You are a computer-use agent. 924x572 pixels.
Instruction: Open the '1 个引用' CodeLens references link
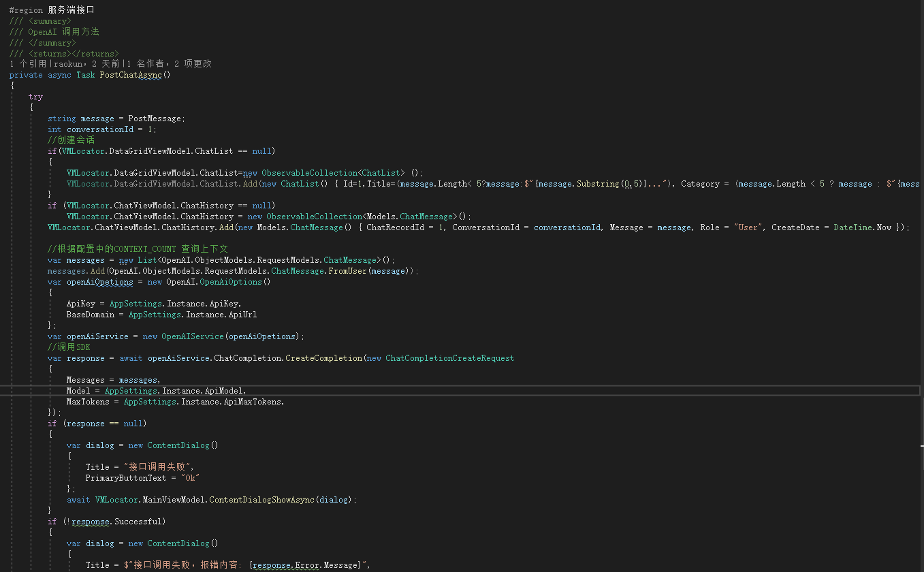point(28,64)
